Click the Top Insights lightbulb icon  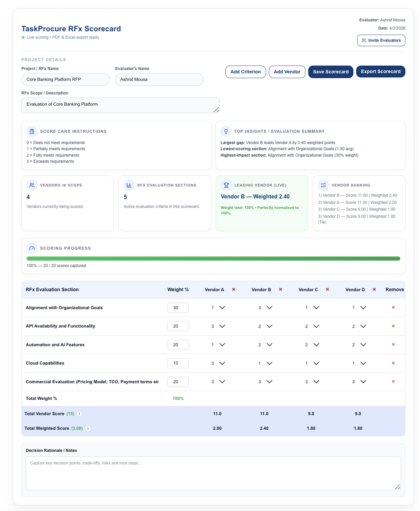226,131
